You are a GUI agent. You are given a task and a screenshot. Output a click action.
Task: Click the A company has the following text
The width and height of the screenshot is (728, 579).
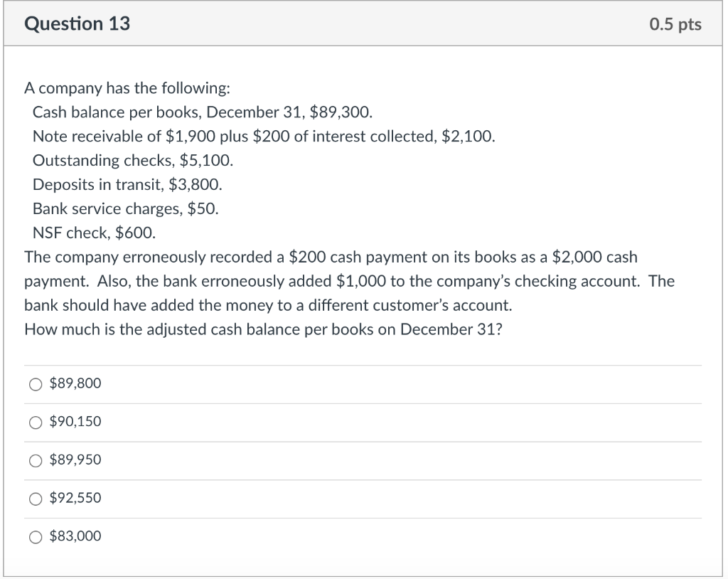127,87
